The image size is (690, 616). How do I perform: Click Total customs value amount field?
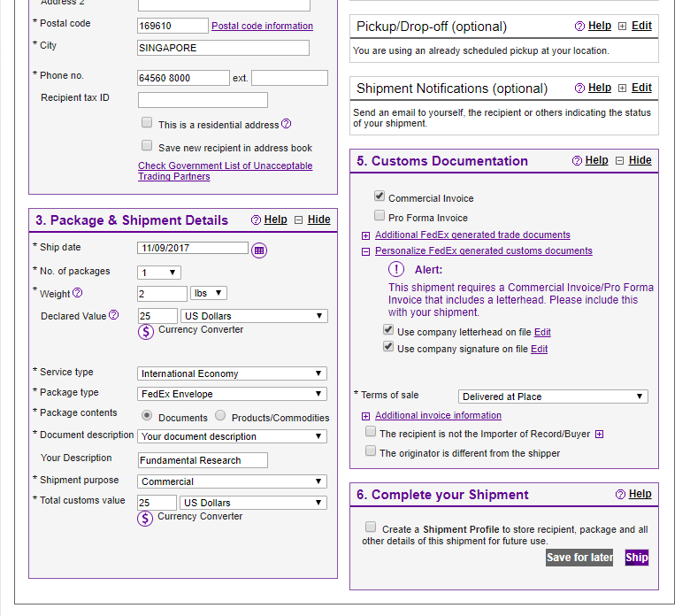point(157,503)
